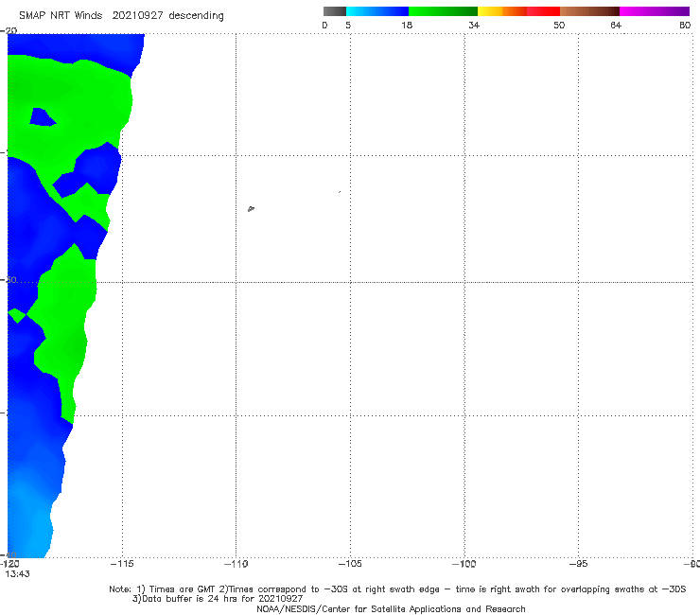
Task: Click the title "SMAP NRT Winds 20210927 descending"
Action: pyautogui.click(x=121, y=15)
